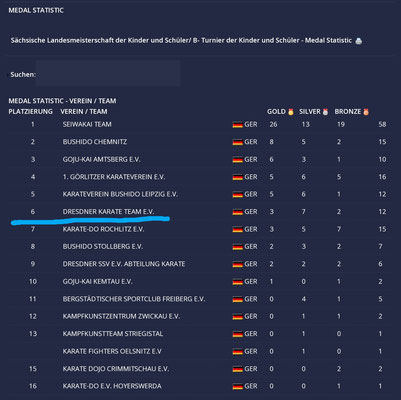Click GER label in BUSHIDO CHEMNITZ row
Viewport: 401px width, 400px height.
[x=251, y=142]
